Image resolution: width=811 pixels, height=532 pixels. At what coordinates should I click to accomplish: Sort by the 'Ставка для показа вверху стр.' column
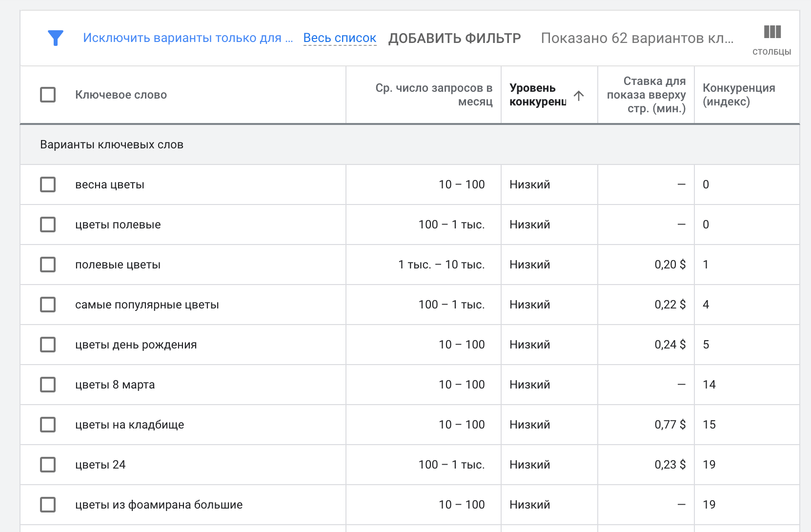click(646, 95)
